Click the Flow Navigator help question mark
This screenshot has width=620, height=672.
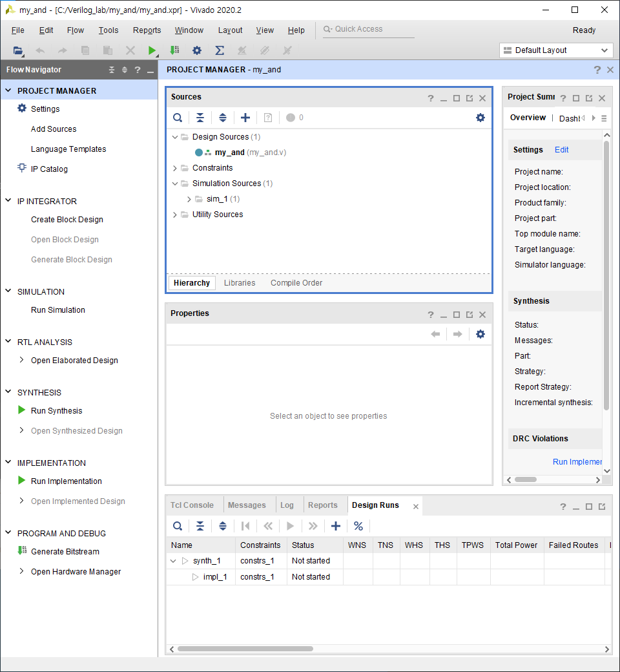pos(138,70)
